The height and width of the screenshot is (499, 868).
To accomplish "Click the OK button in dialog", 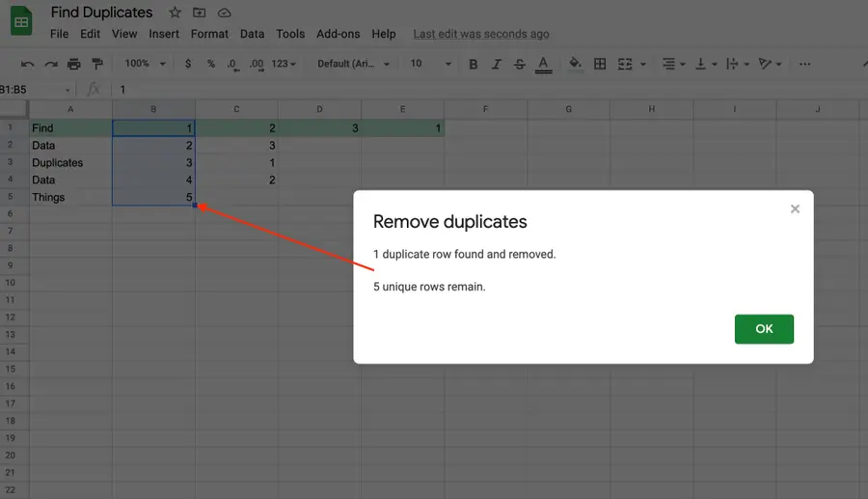I will click(x=764, y=329).
